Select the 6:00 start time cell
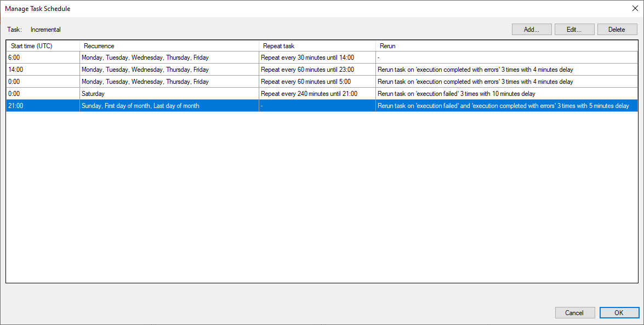The width and height of the screenshot is (644, 325). (x=43, y=58)
